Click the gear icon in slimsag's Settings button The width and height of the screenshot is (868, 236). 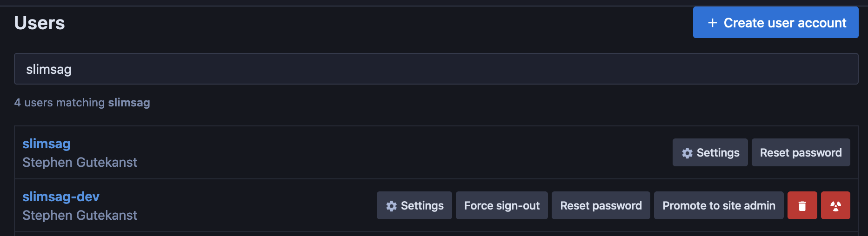tap(687, 153)
